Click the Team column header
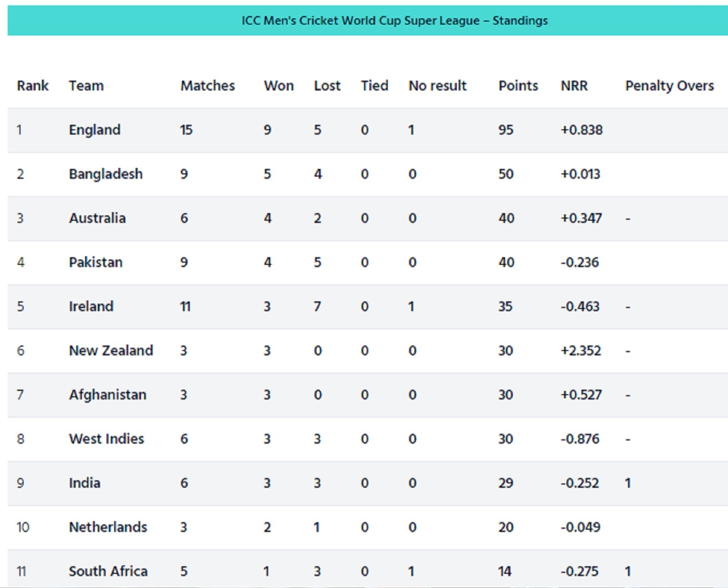Image resolution: width=728 pixels, height=588 pixels. [x=86, y=86]
